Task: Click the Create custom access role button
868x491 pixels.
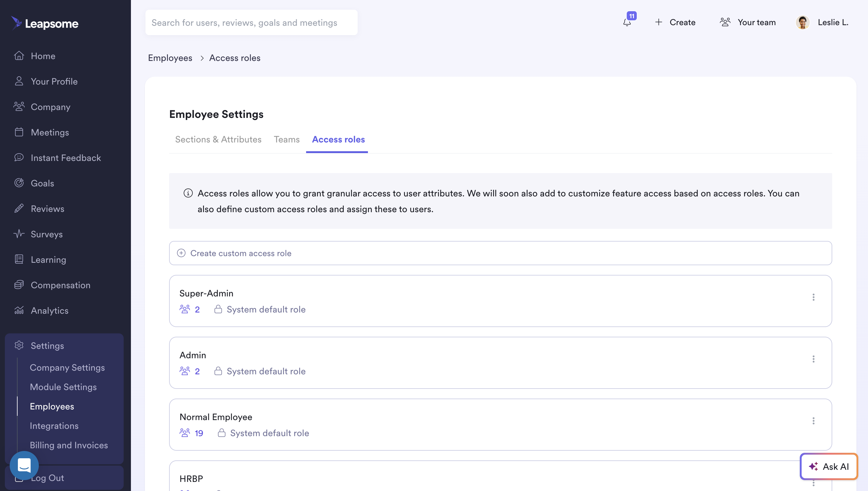Action: [x=500, y=253]
